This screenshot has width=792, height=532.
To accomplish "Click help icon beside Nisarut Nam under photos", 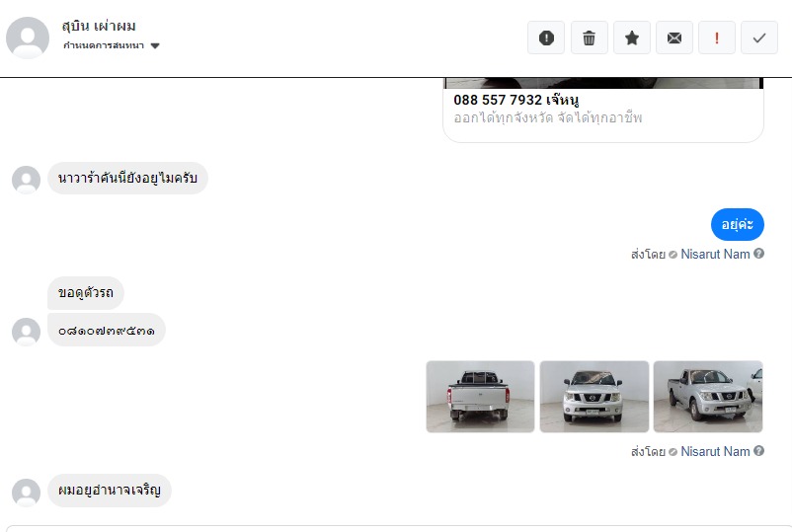I will coord(758,451).
